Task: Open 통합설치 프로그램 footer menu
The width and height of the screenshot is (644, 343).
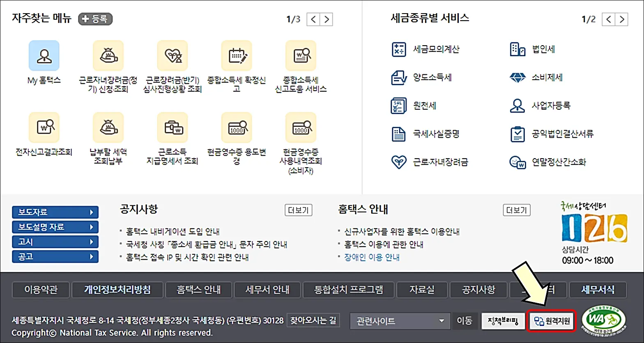Action: point(349,290)
